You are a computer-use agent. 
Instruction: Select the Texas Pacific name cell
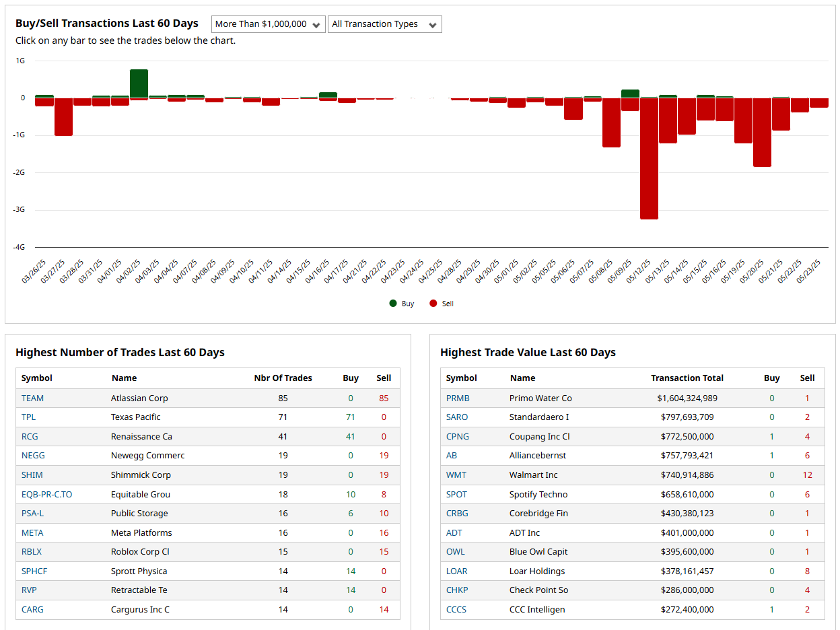136,417
